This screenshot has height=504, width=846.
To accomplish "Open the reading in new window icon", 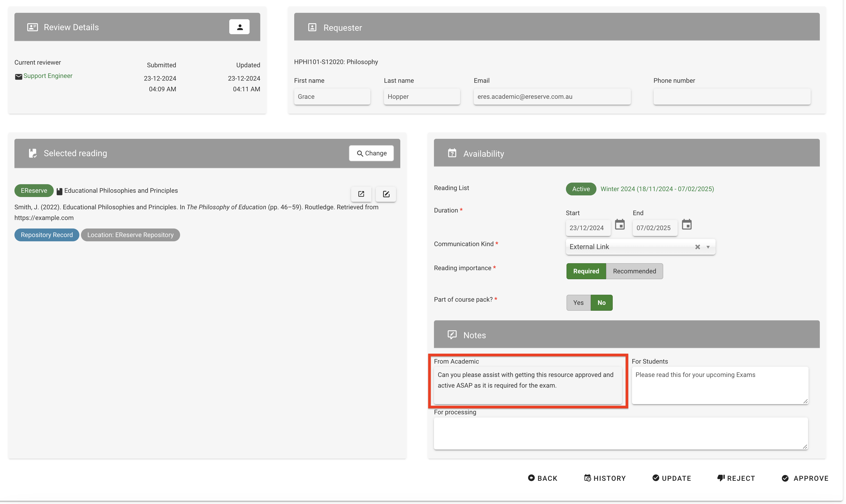I will (361, 194).
